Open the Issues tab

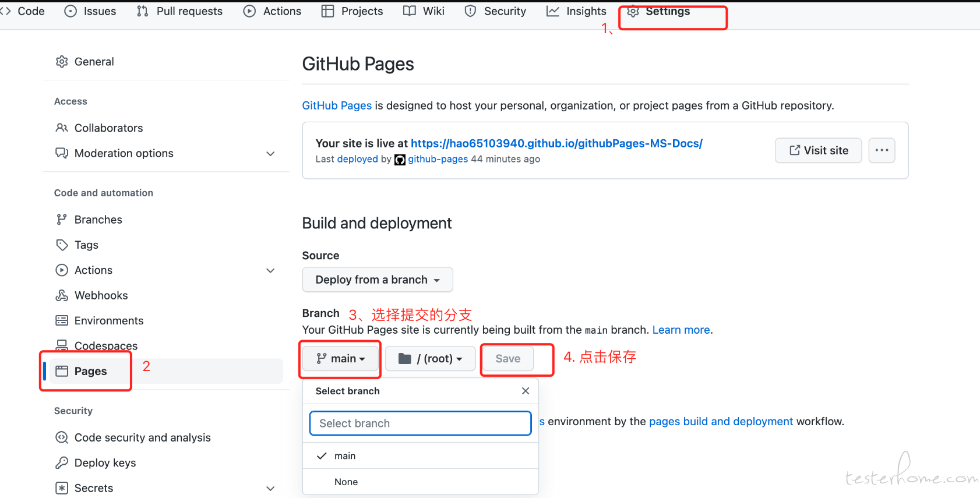90,11
